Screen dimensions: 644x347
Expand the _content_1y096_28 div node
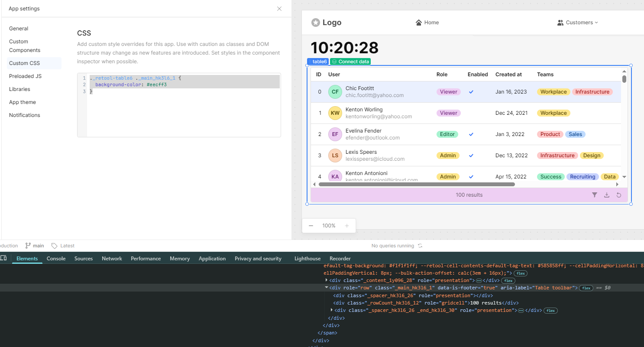[327, 280]
